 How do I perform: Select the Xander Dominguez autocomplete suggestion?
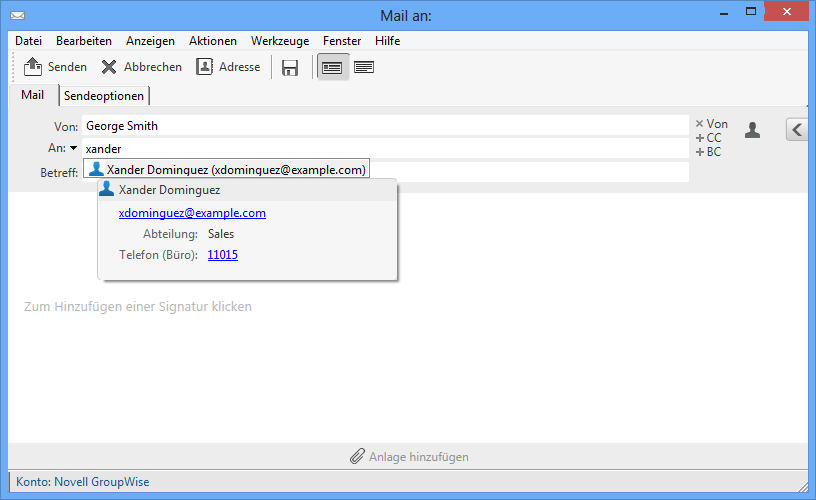point(226,170)
